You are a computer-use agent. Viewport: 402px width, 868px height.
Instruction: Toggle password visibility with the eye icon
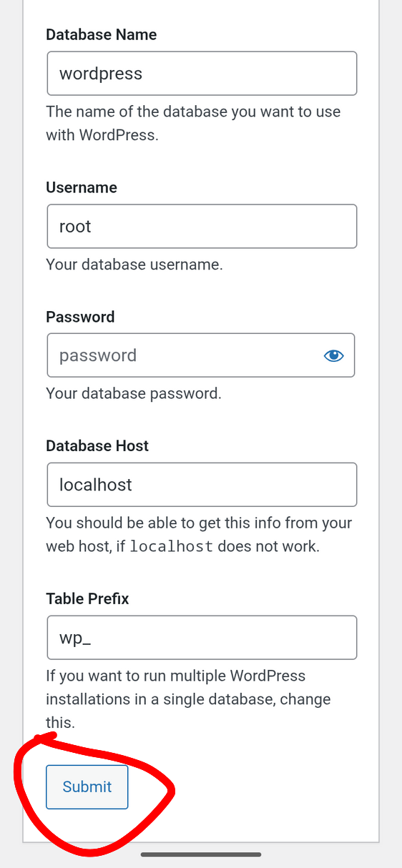pyautogui.click(x=333, y=355)
